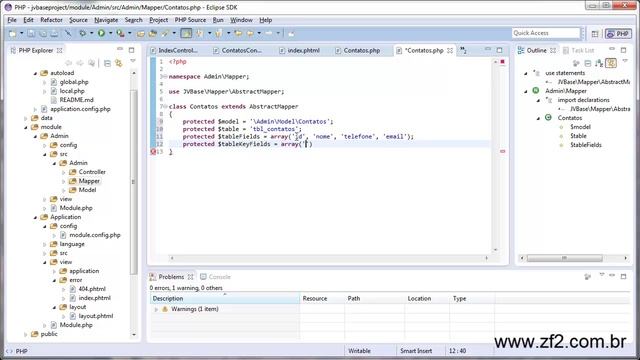Toggle Mark Occurrences in the toolbar
This screenshot has height=360, width=640.
coord(186,33)
